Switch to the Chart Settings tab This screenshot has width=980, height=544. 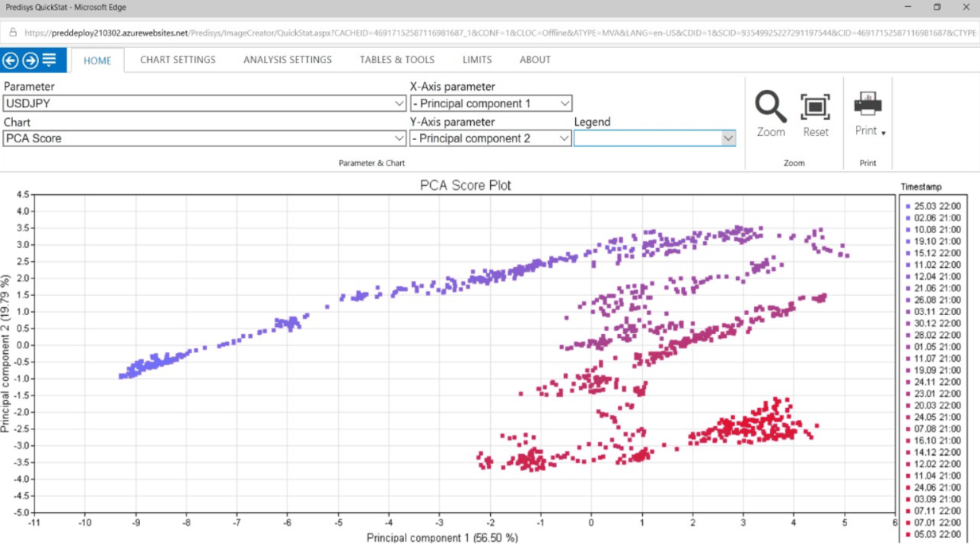(x=177, y=60)
